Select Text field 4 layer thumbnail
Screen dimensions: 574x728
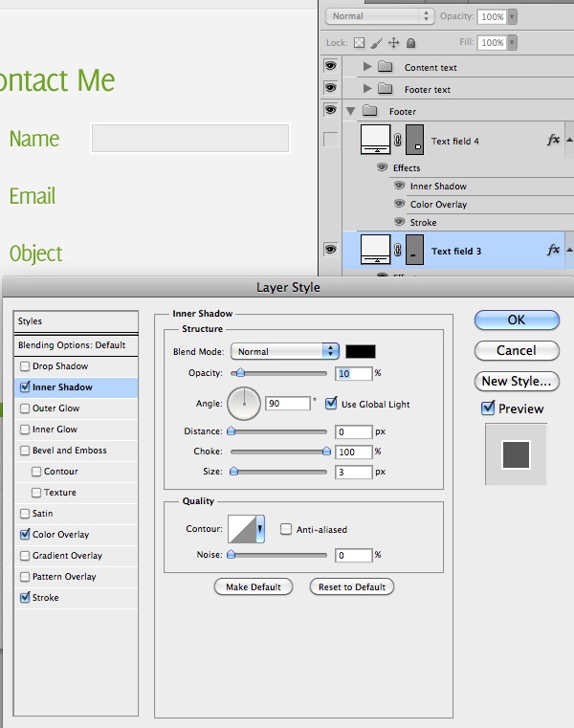pos(375,140)
